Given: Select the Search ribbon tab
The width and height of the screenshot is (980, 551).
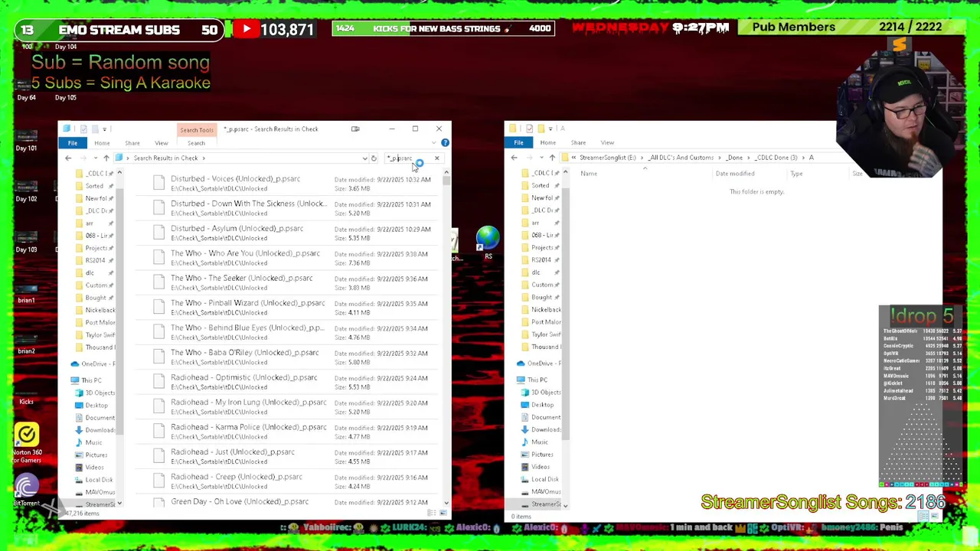Looking at the screenshot, I should 196,143.
